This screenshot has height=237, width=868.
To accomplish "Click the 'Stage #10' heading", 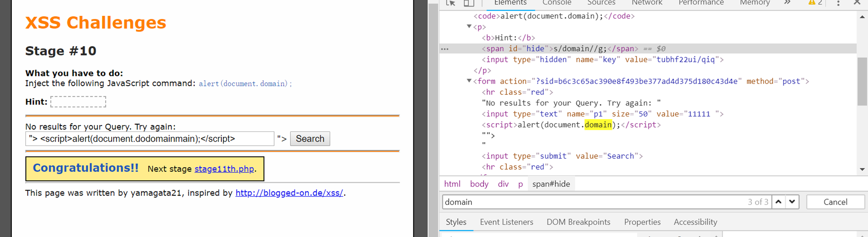I will [61, 51].
